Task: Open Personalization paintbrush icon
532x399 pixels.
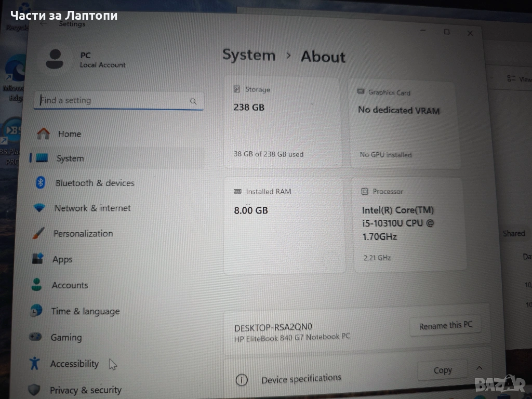Action: pos(38,234)
